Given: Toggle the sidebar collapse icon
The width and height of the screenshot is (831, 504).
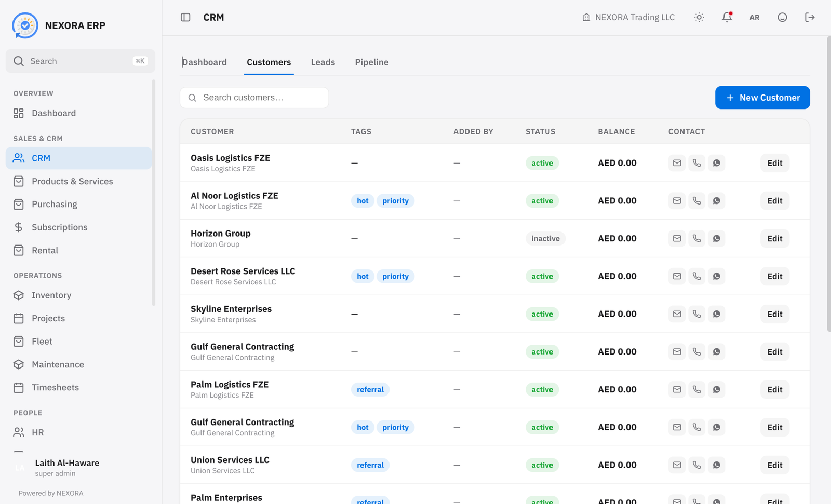Looking at the screenshot, I should tap(185, 17).
